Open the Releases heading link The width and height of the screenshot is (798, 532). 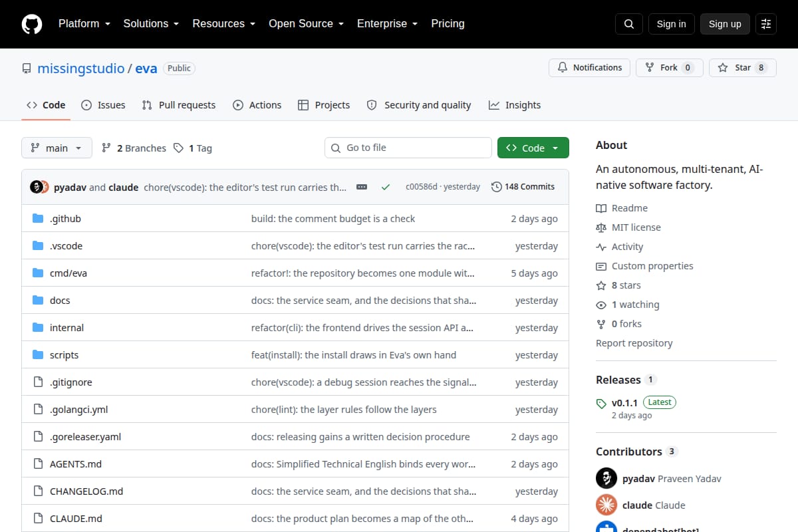click(x=618, y=380)
